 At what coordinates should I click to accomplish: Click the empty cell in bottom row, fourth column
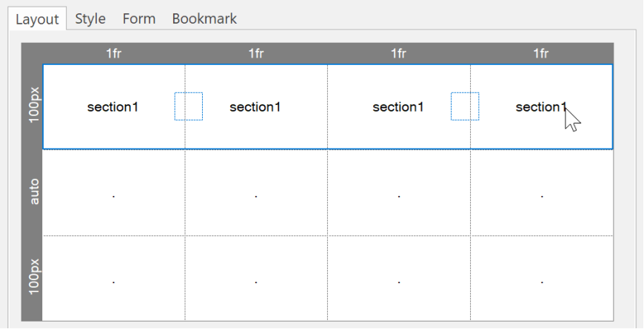pos(542,278)
